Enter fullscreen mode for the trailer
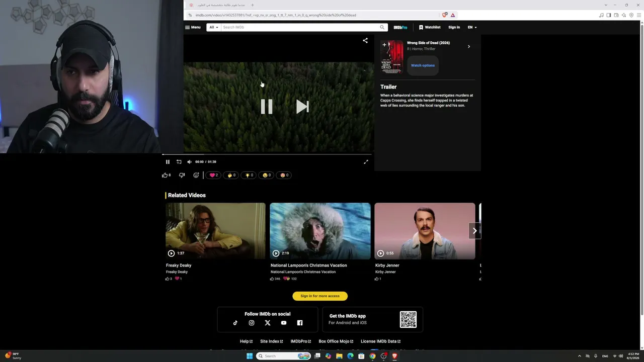 click(x=366, y=162)
